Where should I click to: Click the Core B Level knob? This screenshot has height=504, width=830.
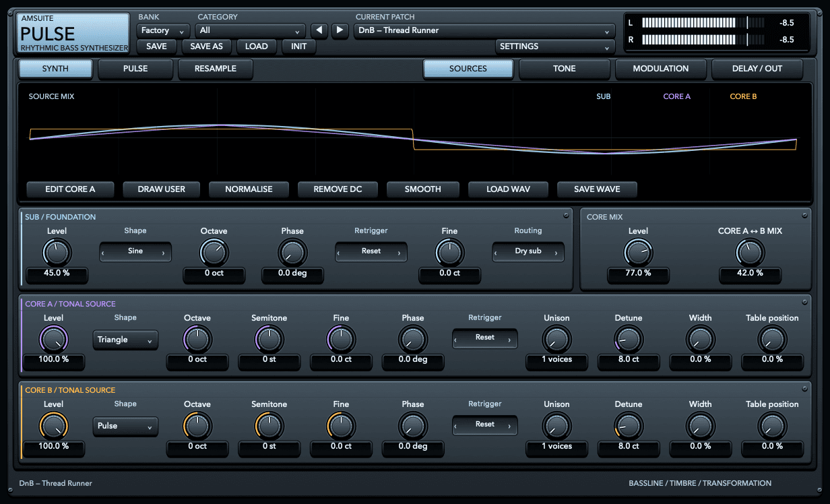pos(54,426)
